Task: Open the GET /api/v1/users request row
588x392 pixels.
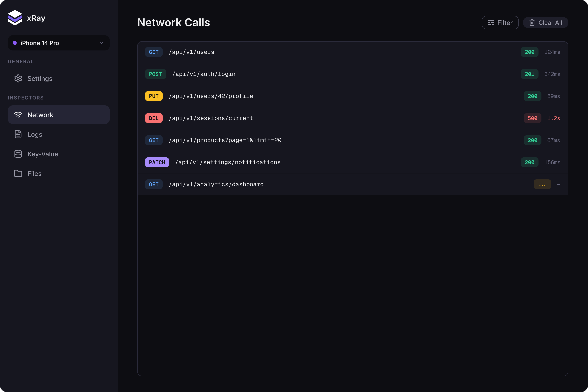Action: (350, 52)
